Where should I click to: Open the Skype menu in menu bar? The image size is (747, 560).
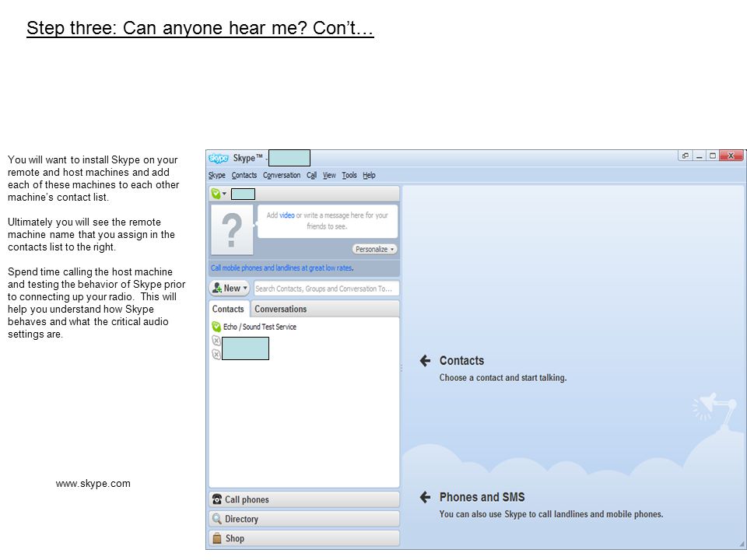[217, 175]
